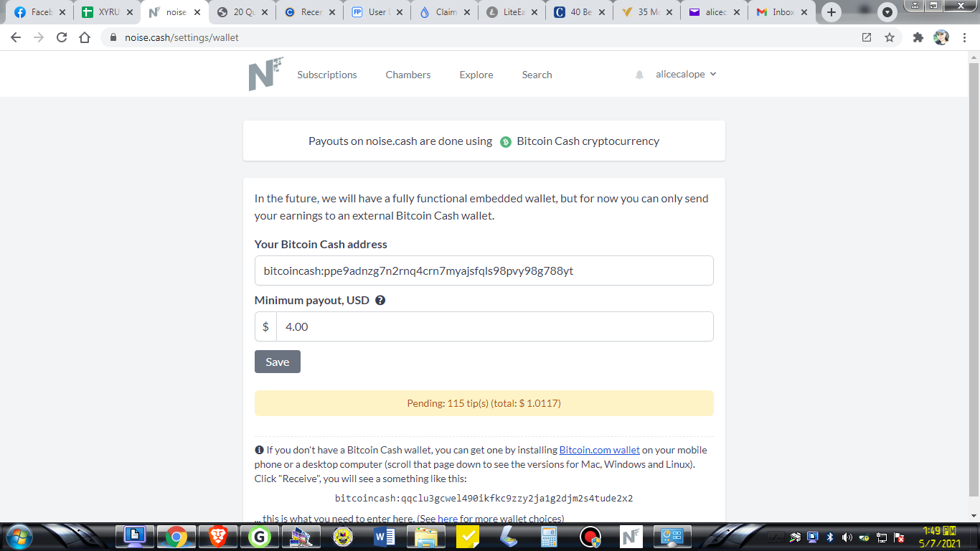Open a new browser tab
980x551 pixels.
[x=831, y=12]
